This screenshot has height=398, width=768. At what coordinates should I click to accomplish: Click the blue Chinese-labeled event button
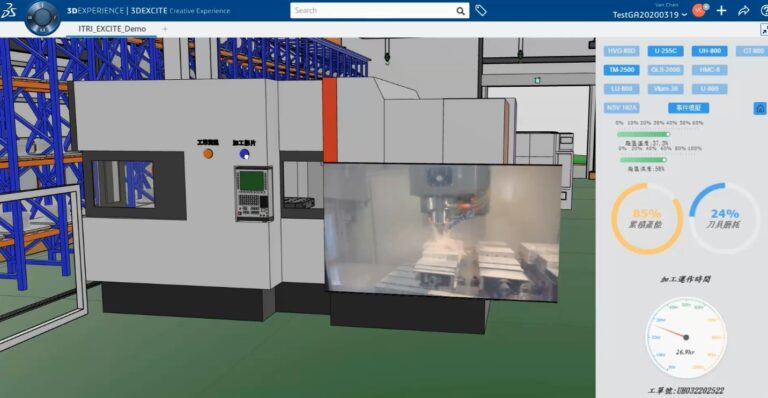(x=689, y=108)
